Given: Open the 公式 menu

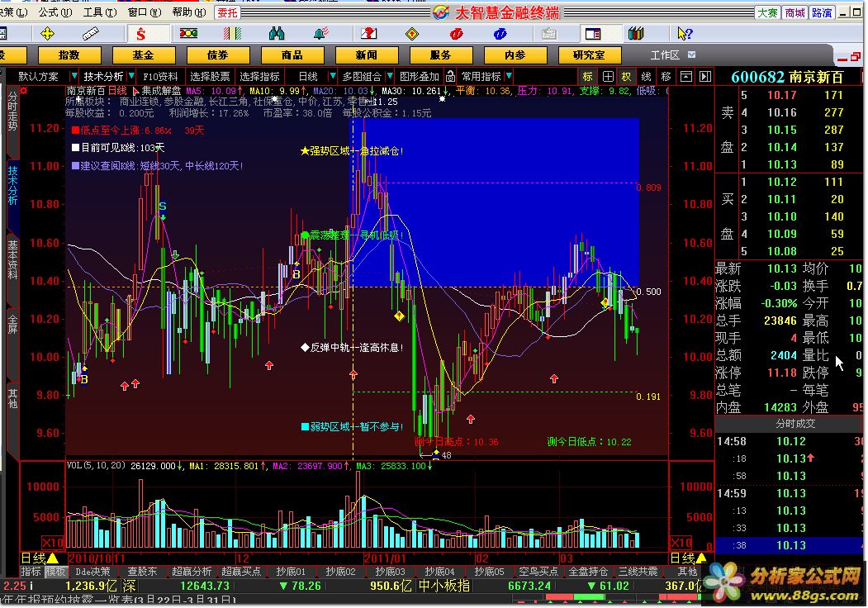Looking at the screenshot, I should [x=55, y=12].
